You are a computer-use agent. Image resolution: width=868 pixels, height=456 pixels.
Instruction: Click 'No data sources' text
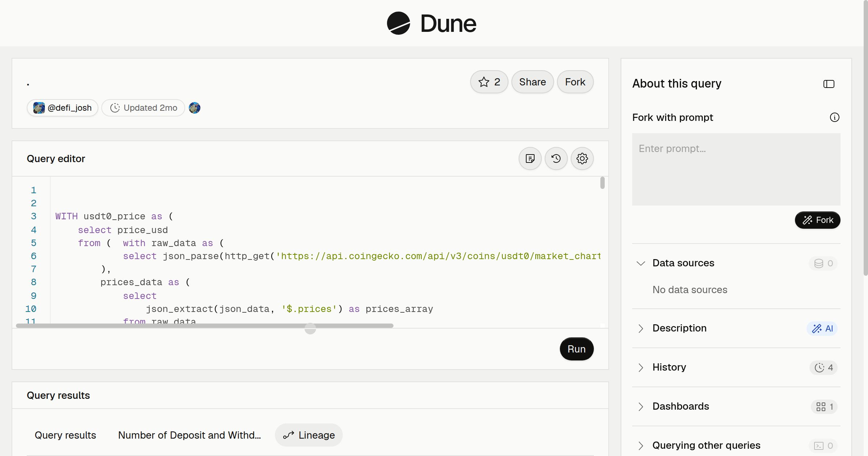690,290
